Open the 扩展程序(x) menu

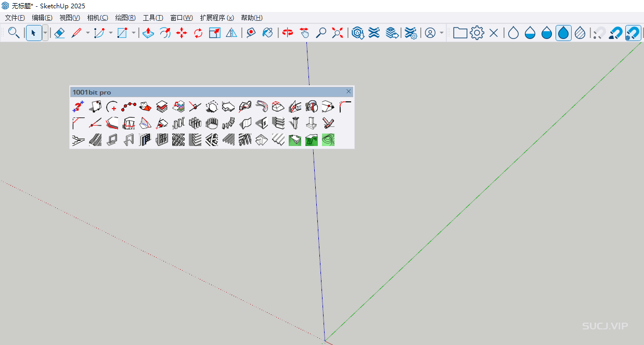click(217, 18)
